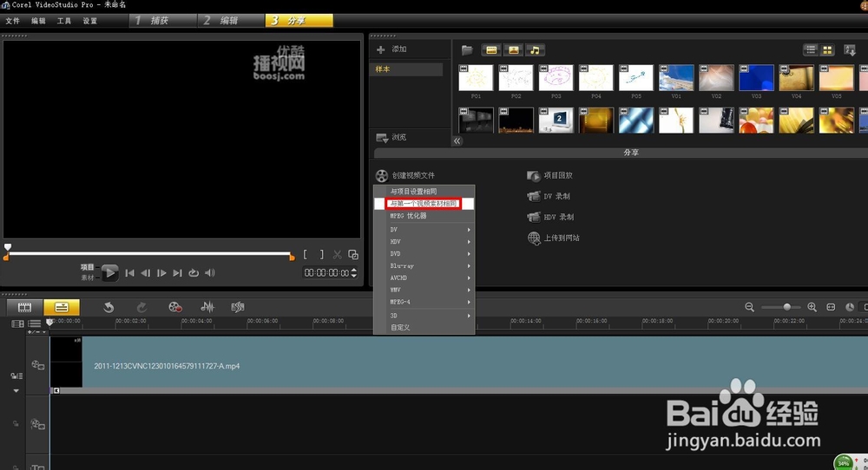
Task: Click DV 录制 option
Action: click(549, 196)
